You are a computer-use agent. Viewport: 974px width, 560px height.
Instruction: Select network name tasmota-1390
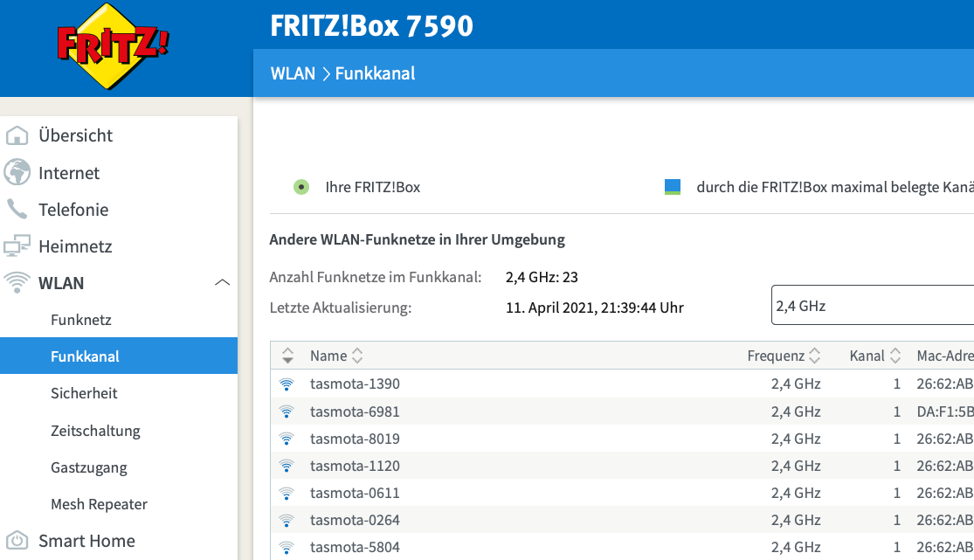(x=355, y=384)
